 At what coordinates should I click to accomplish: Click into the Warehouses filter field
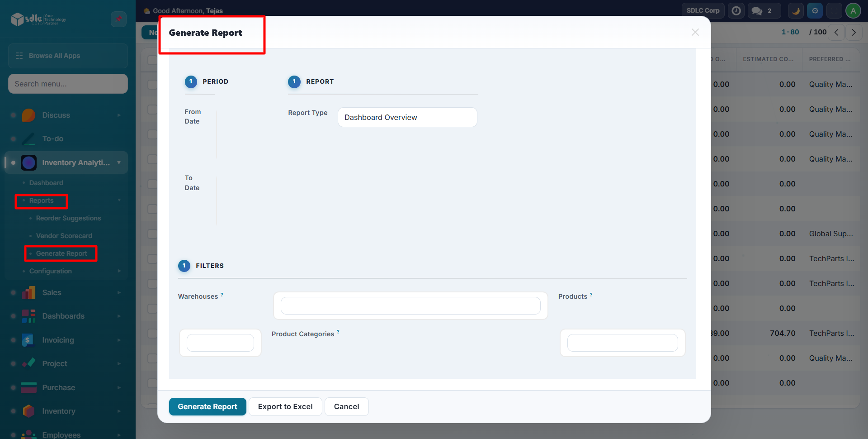[x=410, y=306]
